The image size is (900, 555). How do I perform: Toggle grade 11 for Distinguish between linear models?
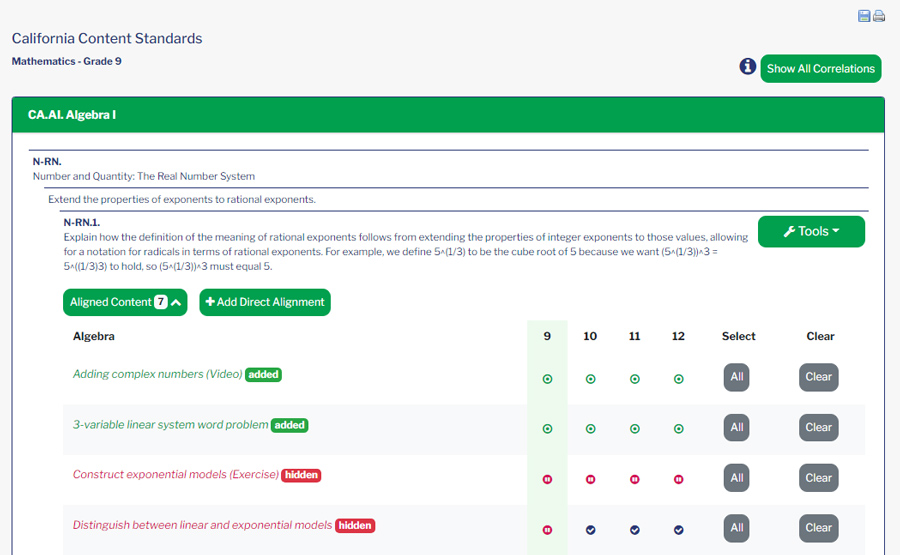[x=634, y=530]
